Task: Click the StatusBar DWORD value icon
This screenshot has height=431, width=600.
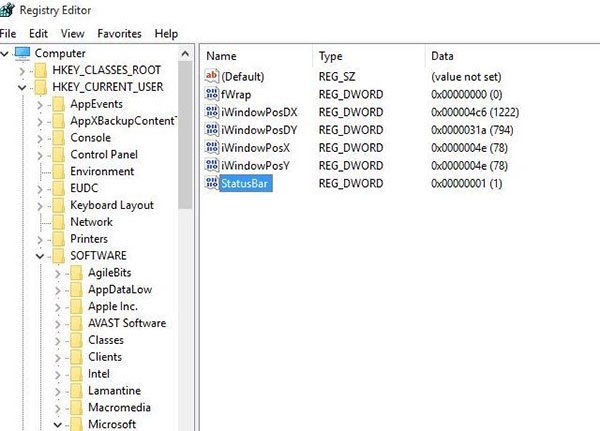Action: pyautogui.click(x=211, y=184)
